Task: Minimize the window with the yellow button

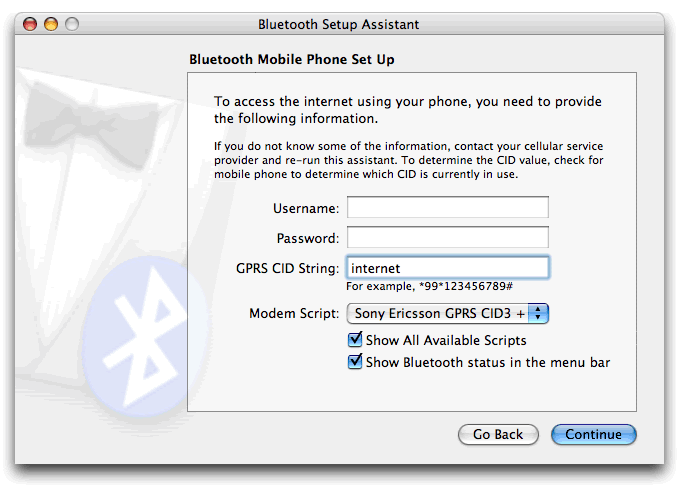Action: (50, 23)
